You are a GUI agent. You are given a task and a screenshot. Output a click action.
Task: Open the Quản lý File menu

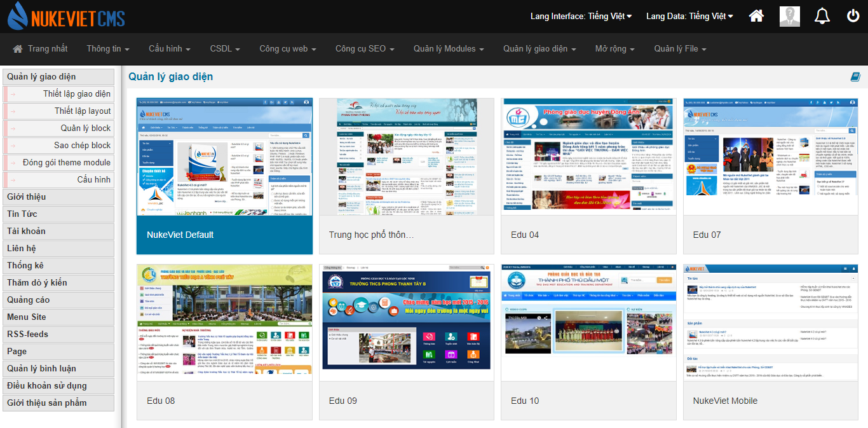click(680, 49)
